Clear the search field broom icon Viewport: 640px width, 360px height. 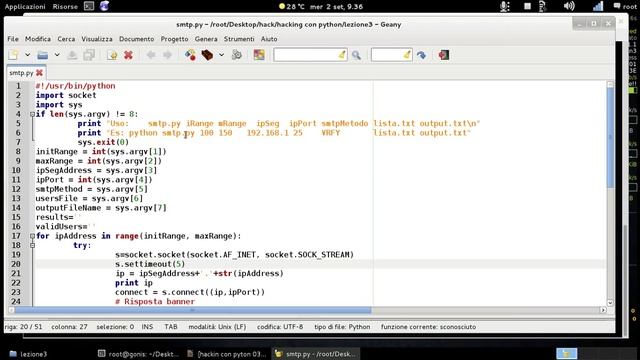pyautogui.click(x=342, y=55)
